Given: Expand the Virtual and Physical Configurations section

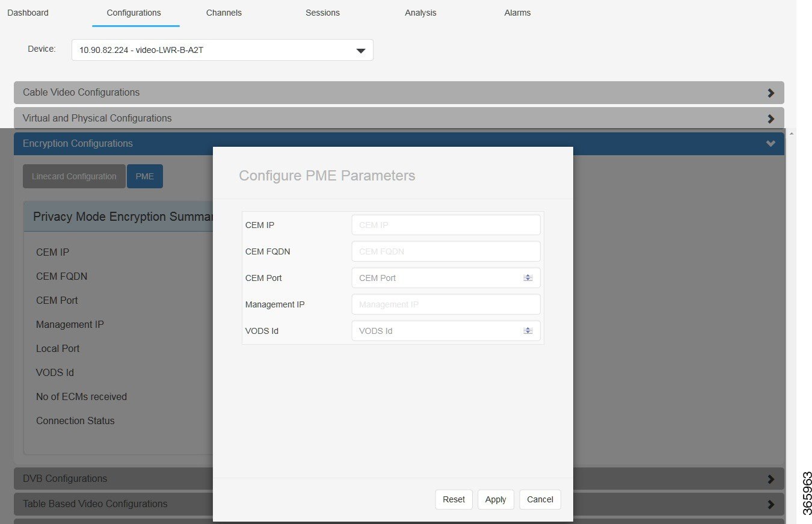Looking at the screenshot, I should 770,119.
